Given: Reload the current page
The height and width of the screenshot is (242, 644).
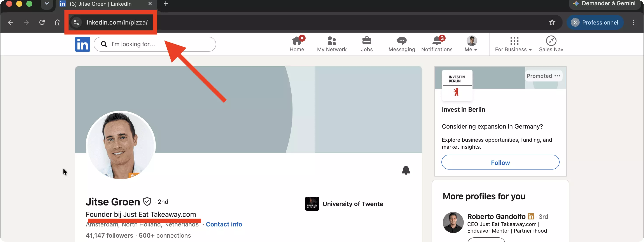Looking at the screenshot, I should click(x=42, y=23).
